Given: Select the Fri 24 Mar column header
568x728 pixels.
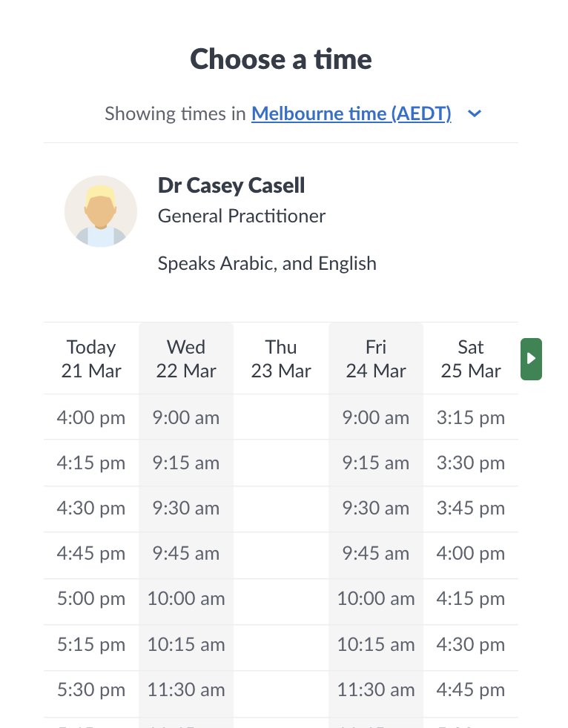Looking at the screenshot, I should tap(376, 359).
